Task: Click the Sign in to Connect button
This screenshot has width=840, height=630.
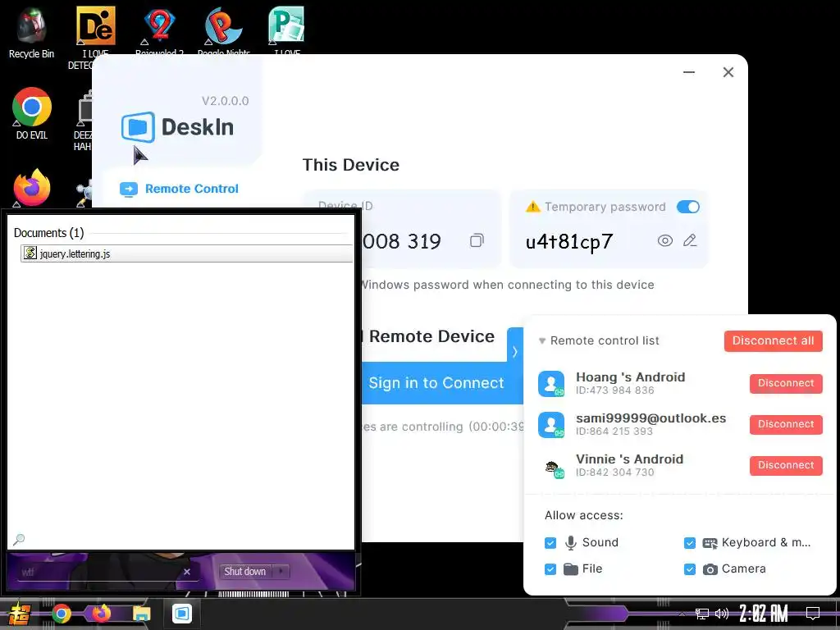Action: point(436,383)
